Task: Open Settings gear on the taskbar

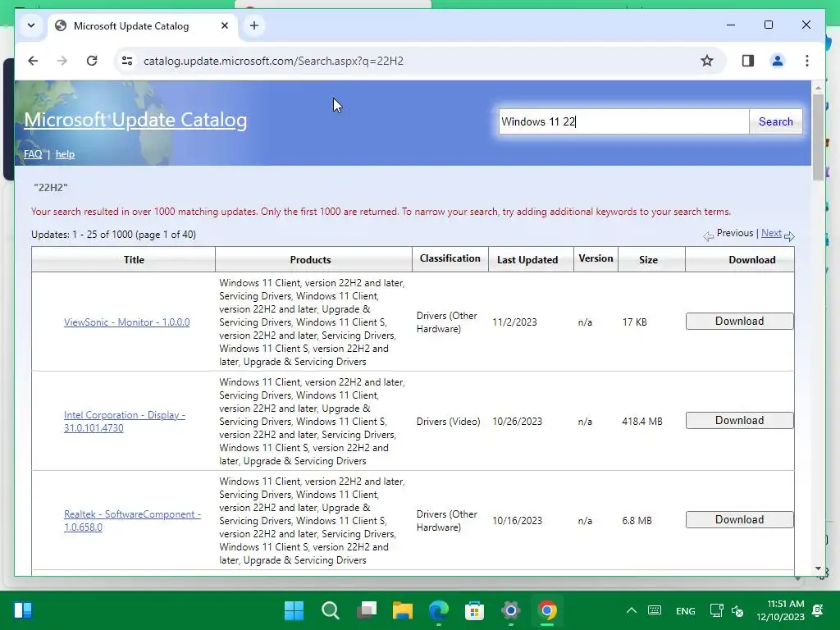Action: click(511, 610)
